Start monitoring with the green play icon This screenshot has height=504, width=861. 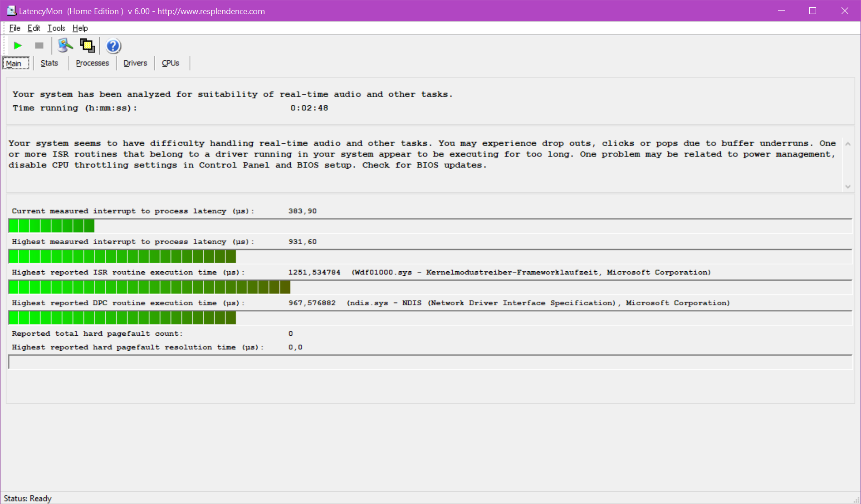click(18, 45)
